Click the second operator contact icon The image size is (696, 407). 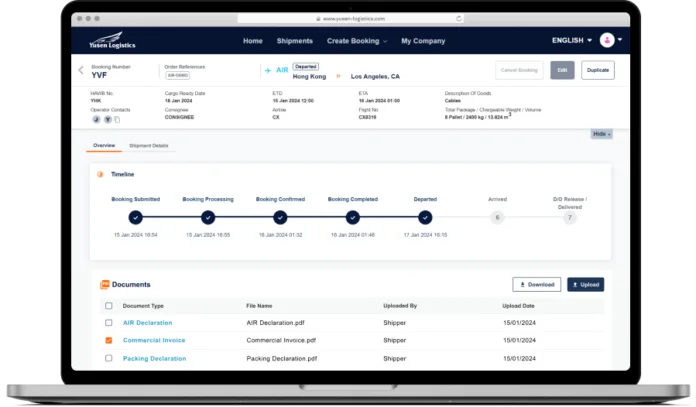point(109,119)
